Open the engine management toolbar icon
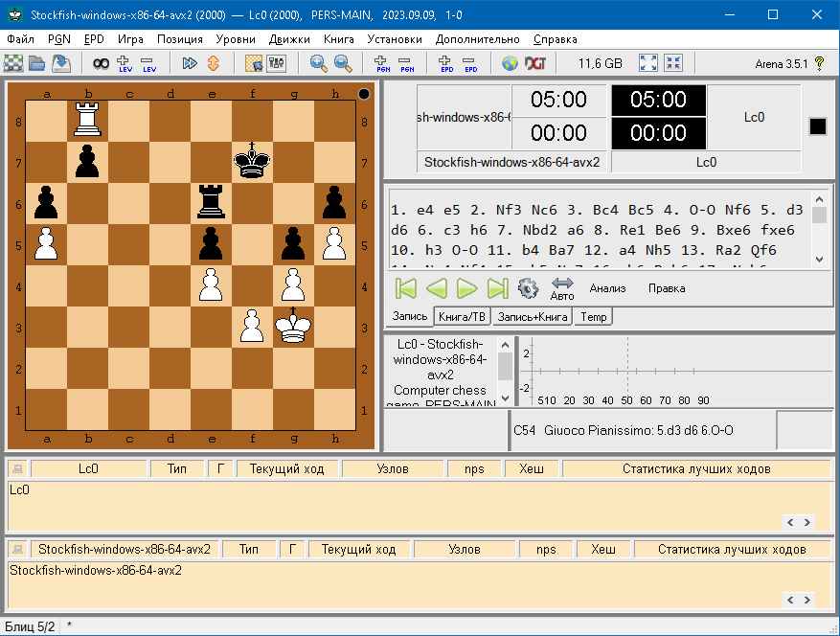This screenshot has height=636, width=840. coord(277,63)
